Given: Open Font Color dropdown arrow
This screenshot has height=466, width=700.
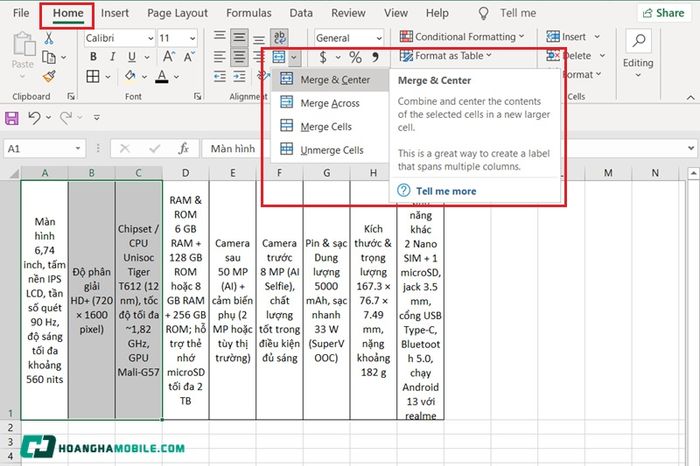Looking at the screenshot, I should [x=176, y=77].
